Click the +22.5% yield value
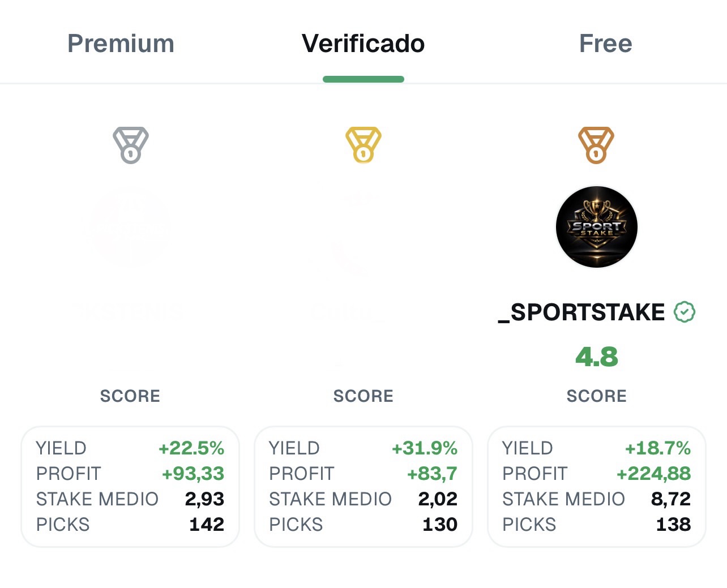This screenshot has height=588, width=727. point(191,448)
